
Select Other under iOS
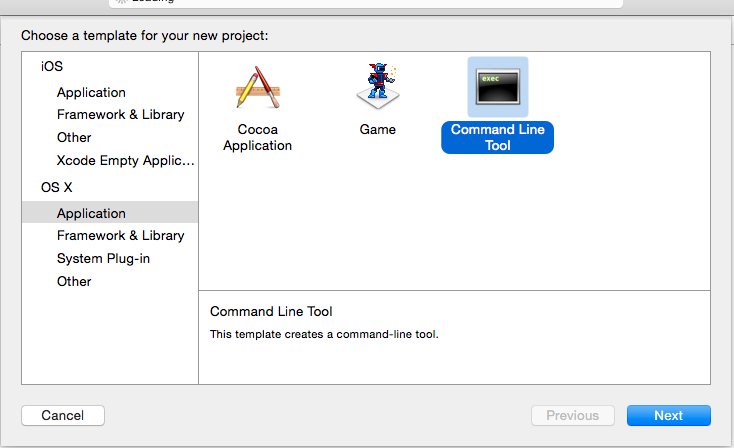74,138
